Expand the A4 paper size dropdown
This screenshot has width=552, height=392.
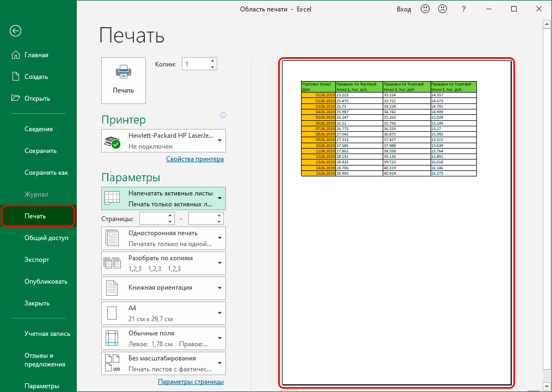[x=163, y=313]
